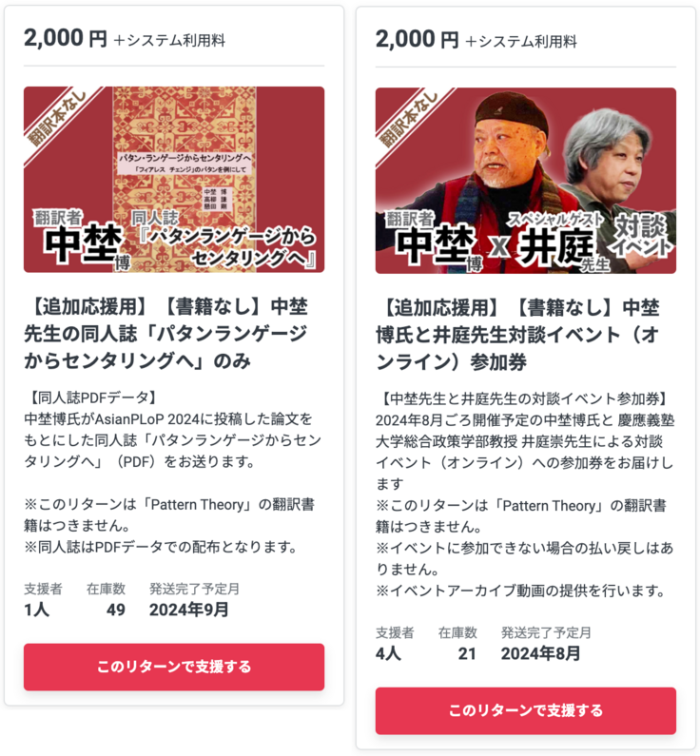Click the 対談イベント badge in the right image

(641, 236)
